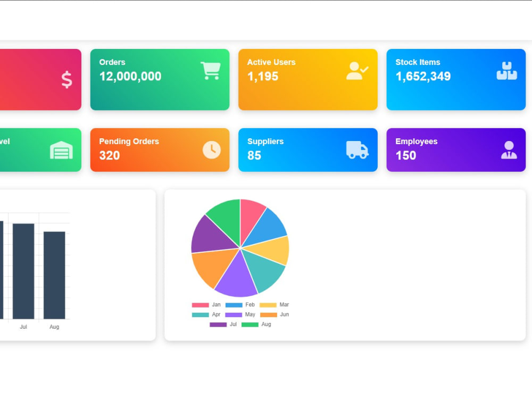Select the Stock Items value 1,652,349
Image resolution: width=532 pixels, height=399 pixels.
423,76
